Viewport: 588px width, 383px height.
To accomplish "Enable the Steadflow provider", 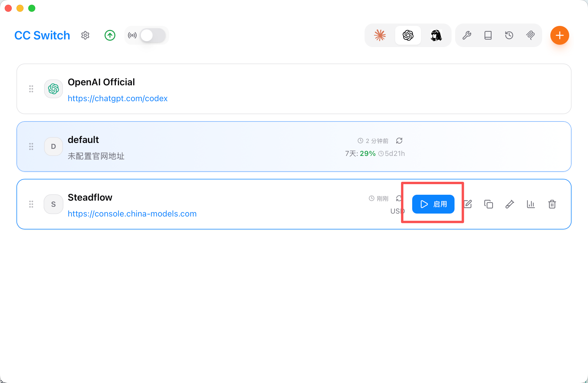I will click(433, 204).
